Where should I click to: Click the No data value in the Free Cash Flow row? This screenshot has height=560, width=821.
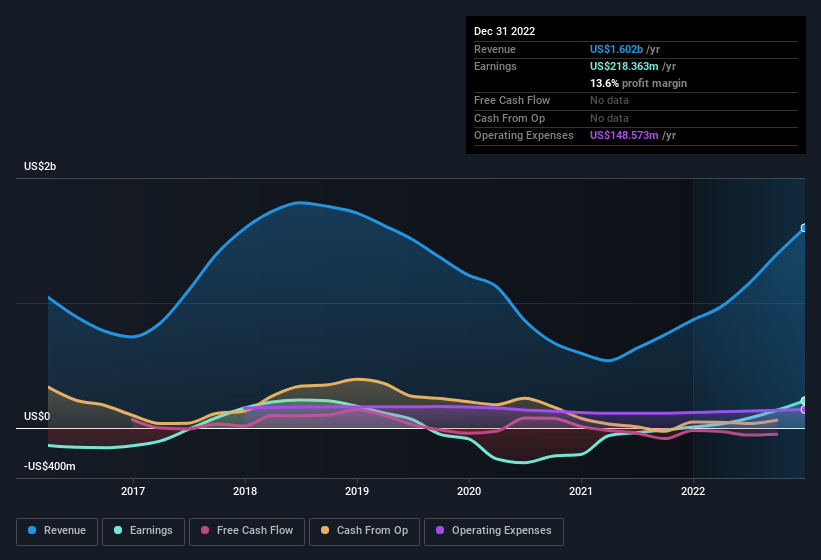pos(609,100)
